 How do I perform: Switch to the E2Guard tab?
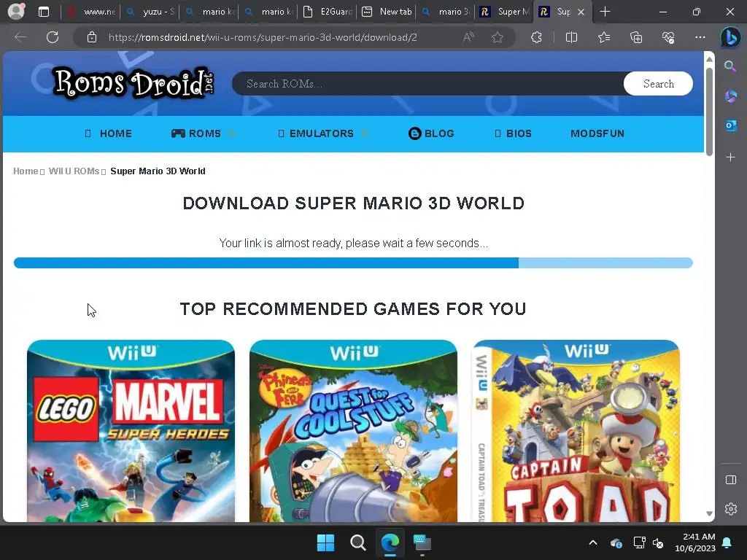pos(328,12)
